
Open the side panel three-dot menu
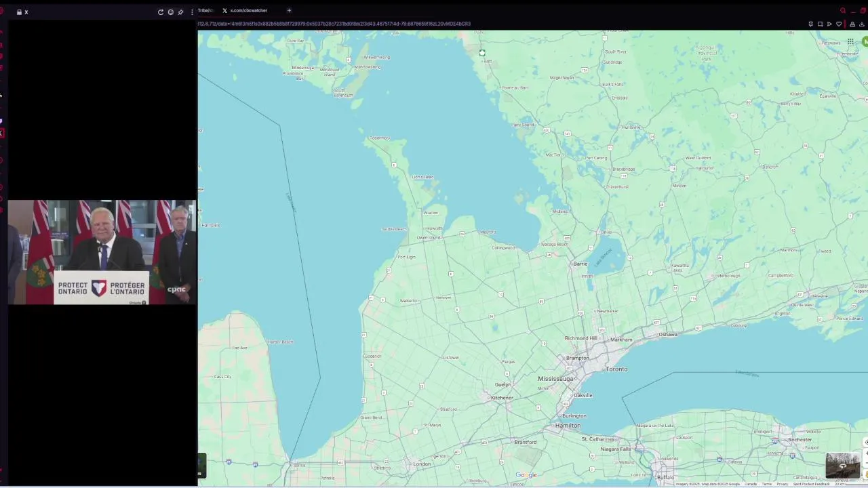click(192, 12)
